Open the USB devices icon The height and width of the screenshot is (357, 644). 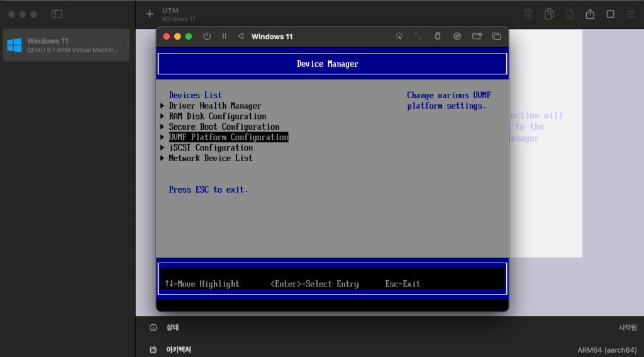(438, 36)
